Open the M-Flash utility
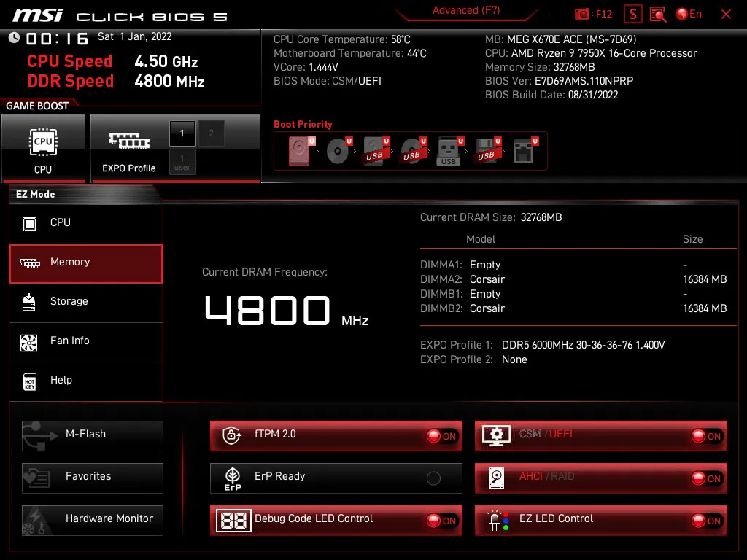This screenshot has height=560, width=747. coord(93,435)
